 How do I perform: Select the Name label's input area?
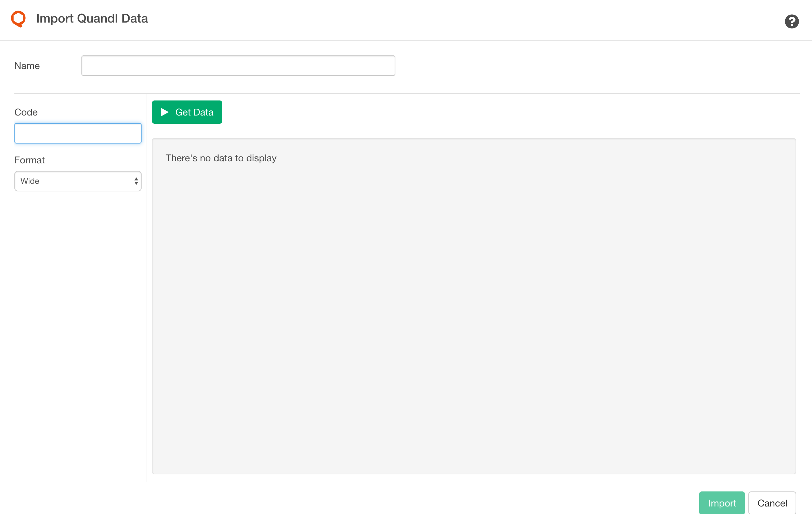[x=238, y=65]
